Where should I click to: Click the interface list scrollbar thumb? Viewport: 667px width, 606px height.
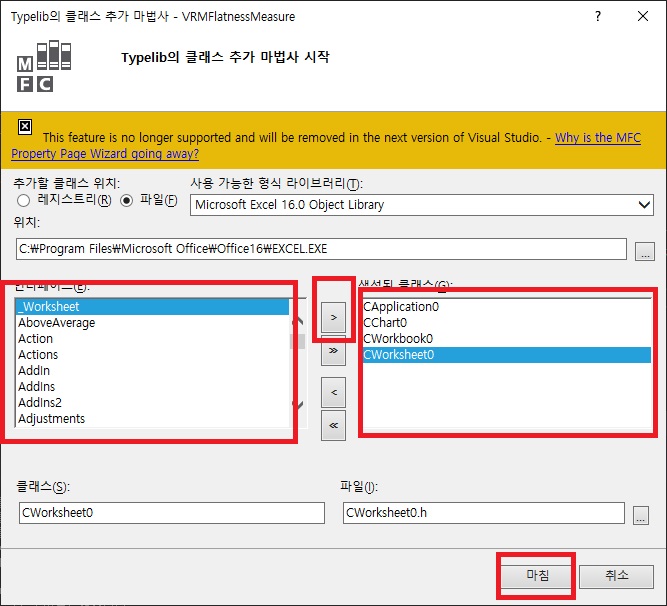coord(298,341)
